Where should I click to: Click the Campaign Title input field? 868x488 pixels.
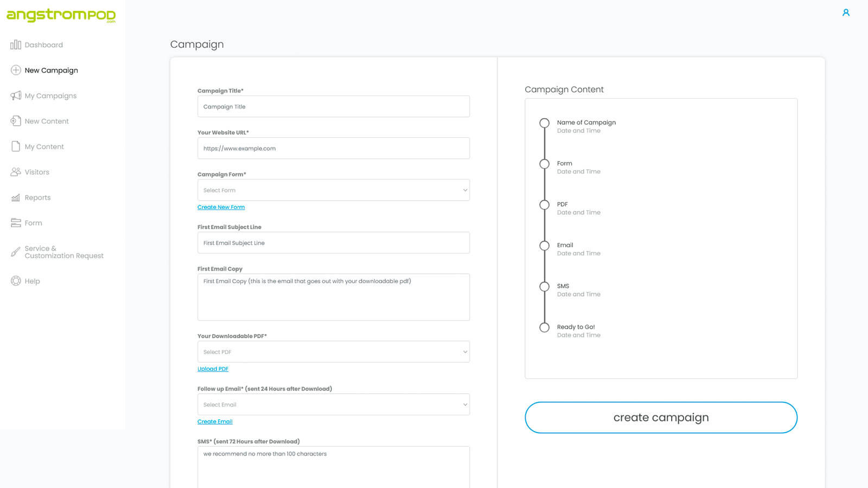(333, 107)
